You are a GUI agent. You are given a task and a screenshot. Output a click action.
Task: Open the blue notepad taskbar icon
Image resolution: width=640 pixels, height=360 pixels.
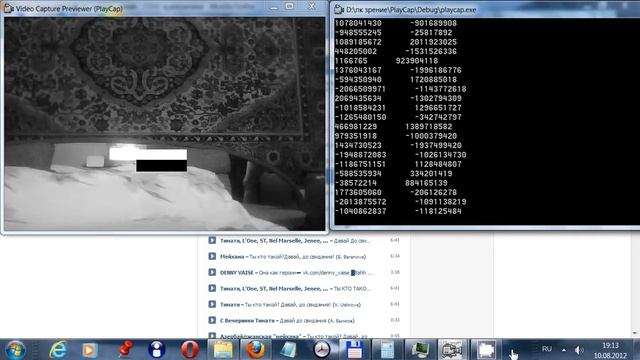[288, 350]
